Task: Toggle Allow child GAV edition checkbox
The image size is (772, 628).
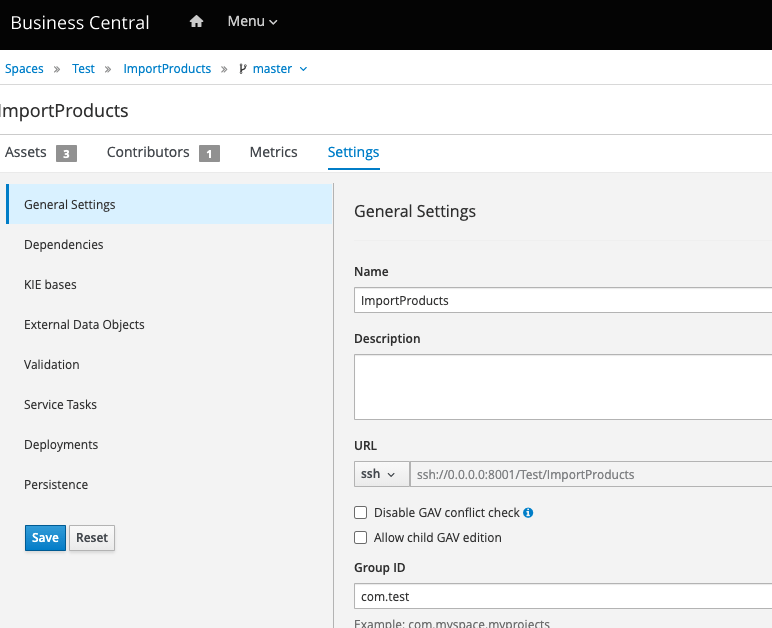Action: 361,538
